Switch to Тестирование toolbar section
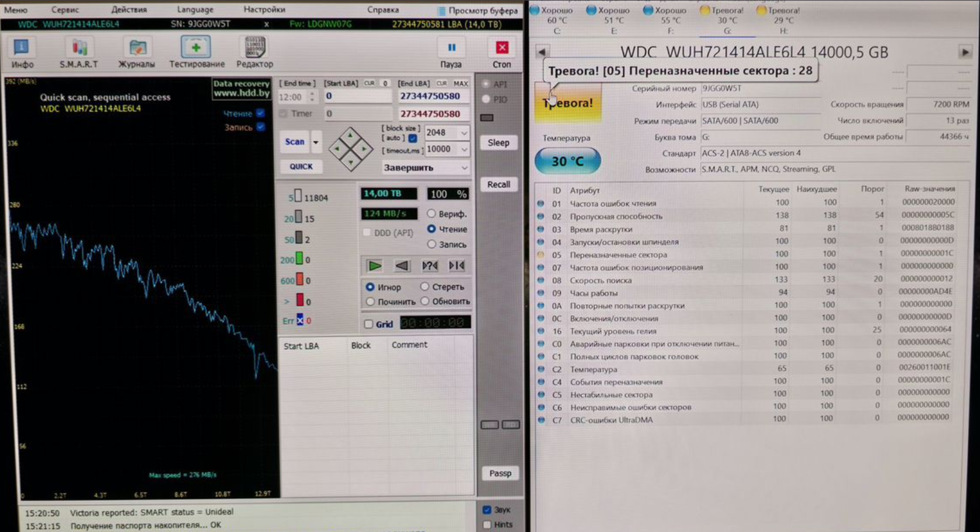 (197, 52)
